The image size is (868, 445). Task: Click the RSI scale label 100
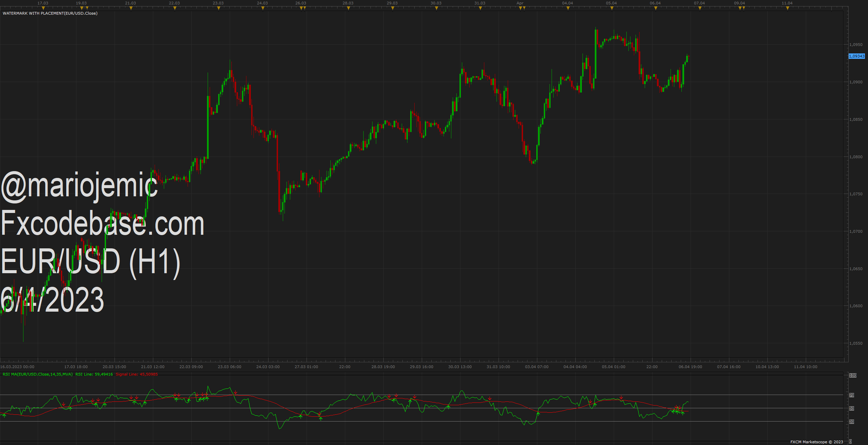point(853,375)
